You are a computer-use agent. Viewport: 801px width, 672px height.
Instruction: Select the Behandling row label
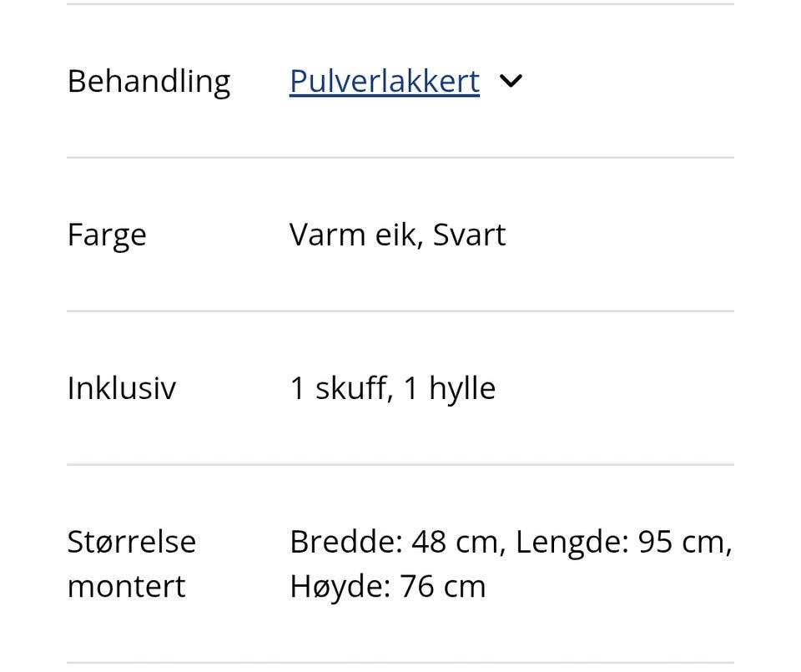(x=149, y=81)
